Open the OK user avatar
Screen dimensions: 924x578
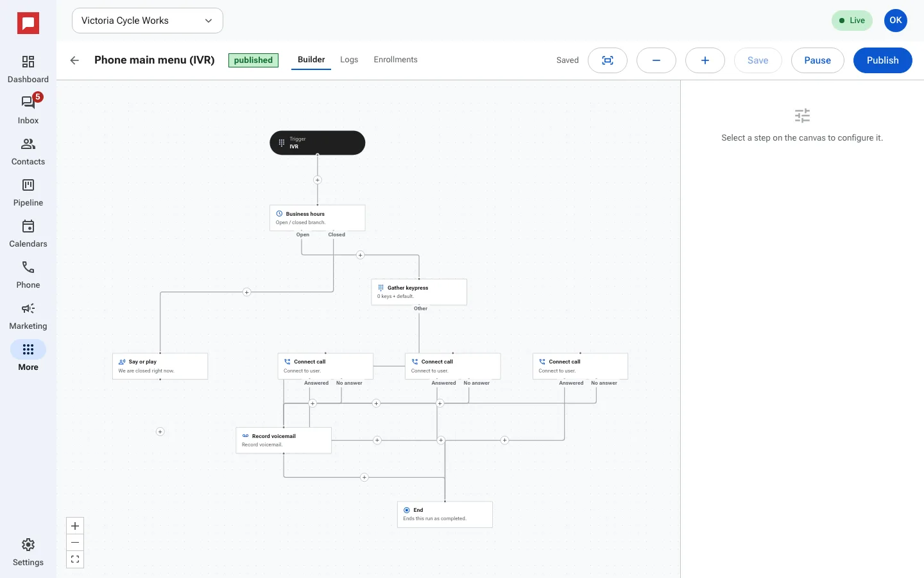pos(896,21)
